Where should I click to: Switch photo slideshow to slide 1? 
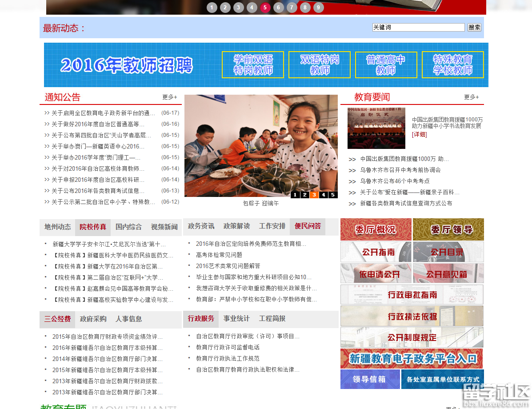(295, 195)
